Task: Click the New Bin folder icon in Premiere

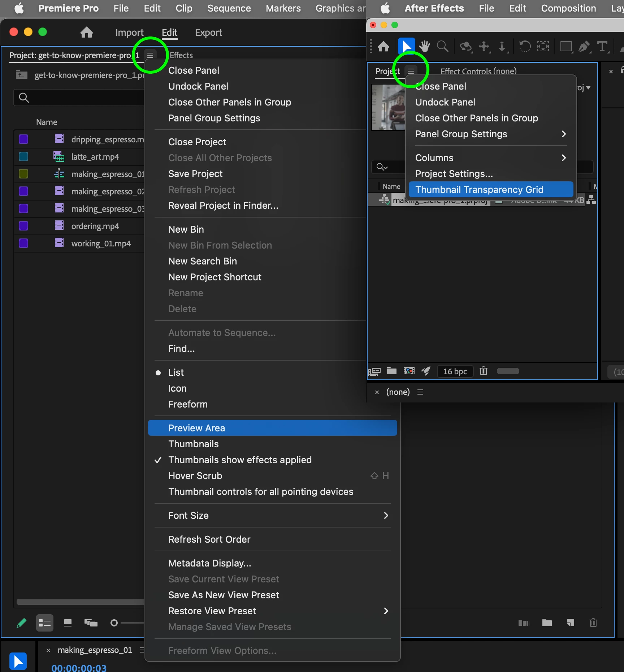Action: coord(547,623)
